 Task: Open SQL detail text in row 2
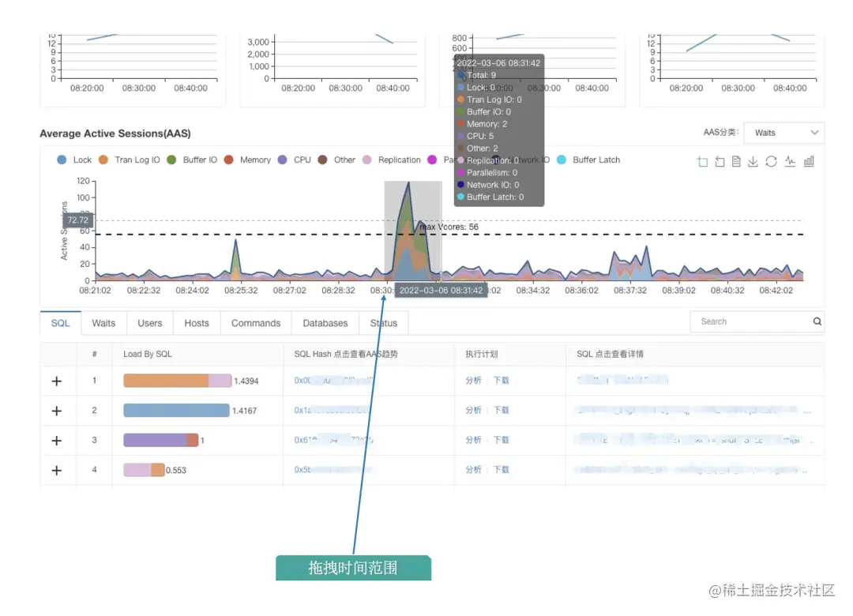click(693, 411)
